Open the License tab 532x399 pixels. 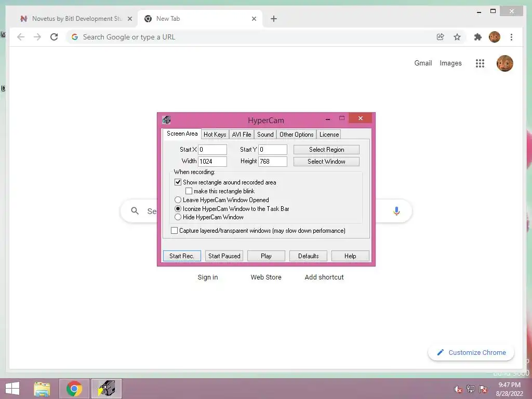[329, 135]
